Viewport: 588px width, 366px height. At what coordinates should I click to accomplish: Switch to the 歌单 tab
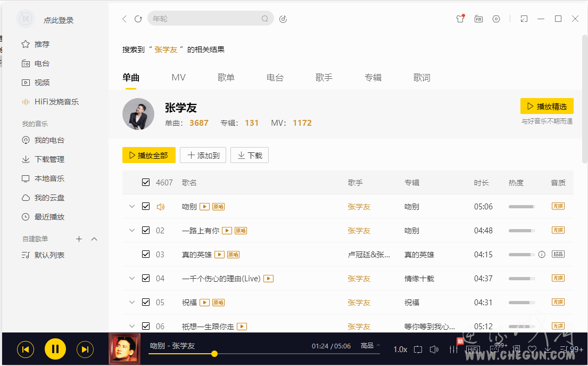coord(226,78)
